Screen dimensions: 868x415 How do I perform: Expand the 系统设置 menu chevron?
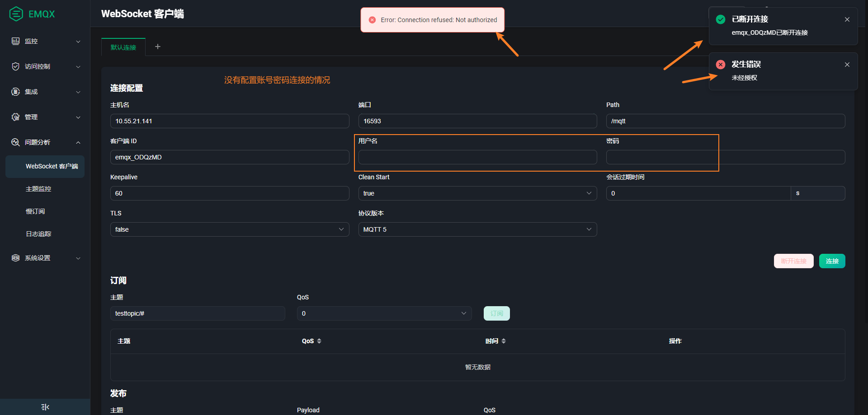78,258
